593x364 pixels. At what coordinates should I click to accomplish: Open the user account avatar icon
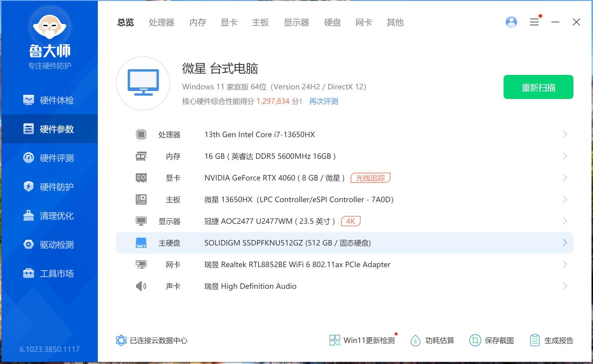click(x=511, y=22)
